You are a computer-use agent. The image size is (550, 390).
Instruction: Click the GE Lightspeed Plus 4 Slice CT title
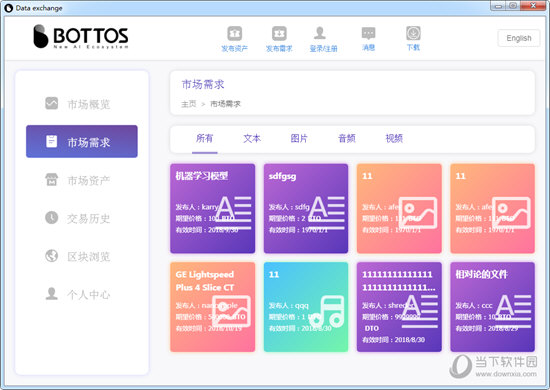[x=205, y=281]
